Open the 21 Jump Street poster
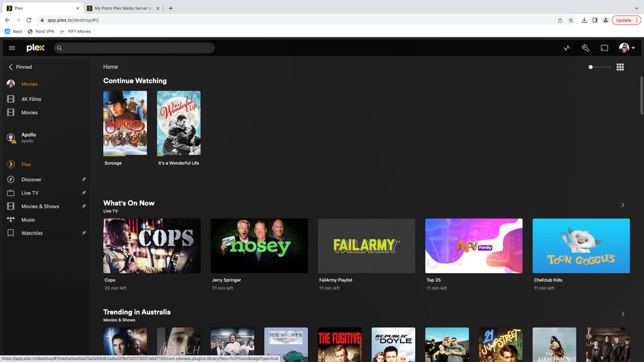 pos(501,344)
